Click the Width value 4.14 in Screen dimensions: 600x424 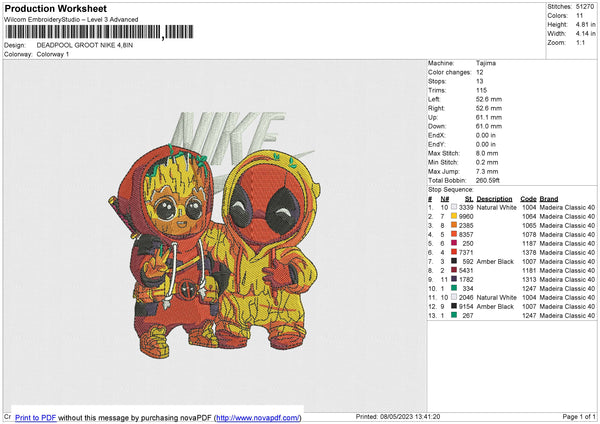tap(585, 34)
